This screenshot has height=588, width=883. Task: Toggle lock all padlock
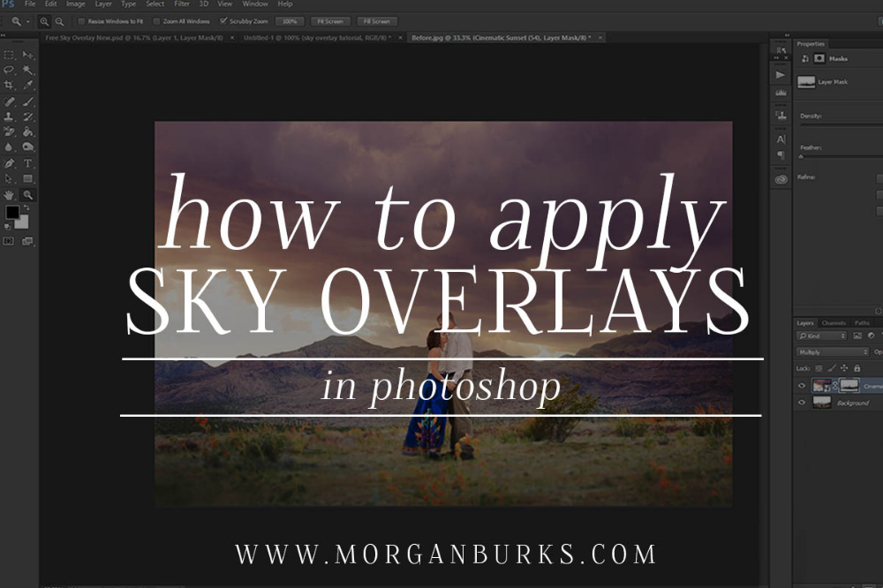click(x=857, y=368)
